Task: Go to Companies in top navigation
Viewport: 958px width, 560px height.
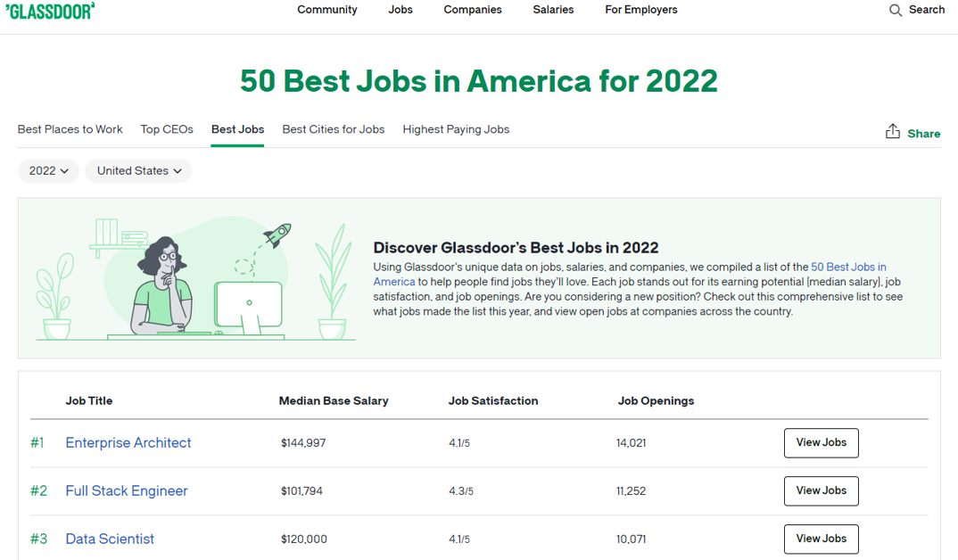Action: click(473, 10)
